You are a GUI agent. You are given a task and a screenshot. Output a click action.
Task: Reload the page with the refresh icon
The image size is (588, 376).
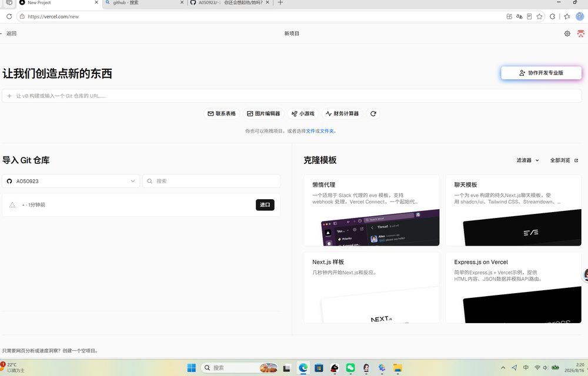coord(9,16)
